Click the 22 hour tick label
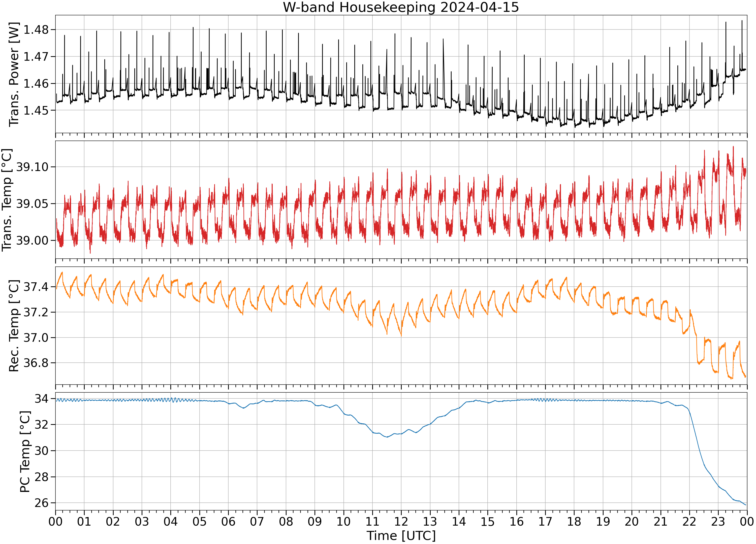Image resolution: width=756 pixels, height=544 pixels. [689, 522]
